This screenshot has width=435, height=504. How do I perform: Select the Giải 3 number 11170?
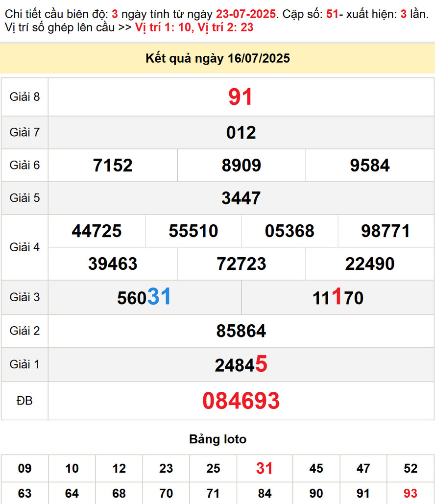[338, 297]
